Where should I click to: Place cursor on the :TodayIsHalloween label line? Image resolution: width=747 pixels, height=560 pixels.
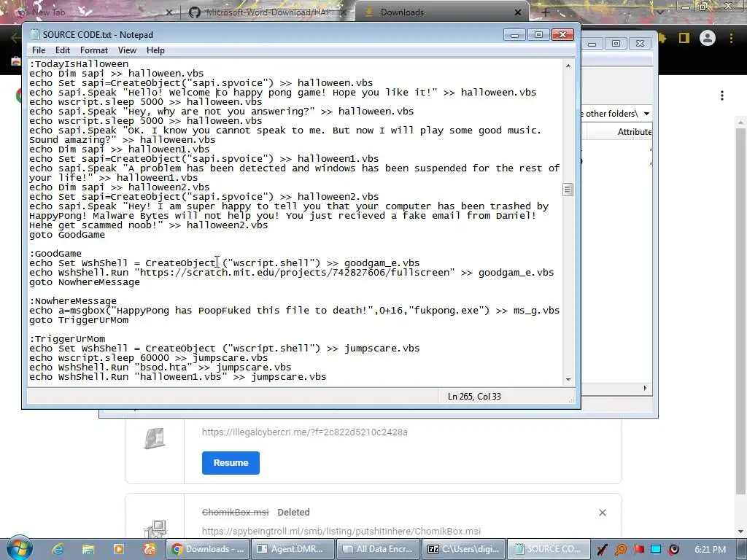click(x=79, y=64)
